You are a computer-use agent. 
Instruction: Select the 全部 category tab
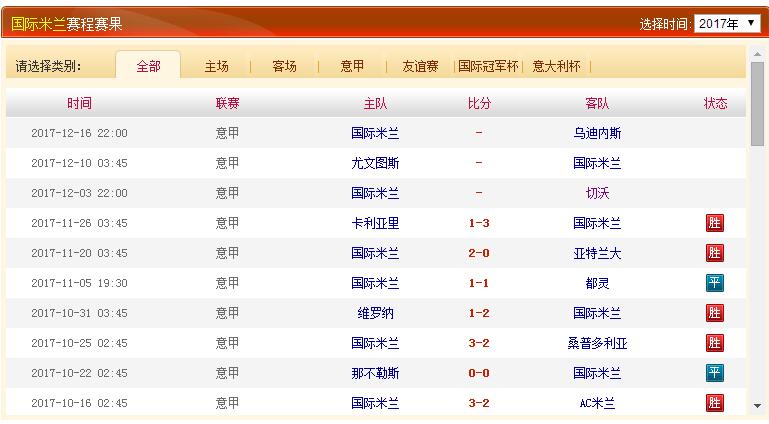[x=148, y=66]
